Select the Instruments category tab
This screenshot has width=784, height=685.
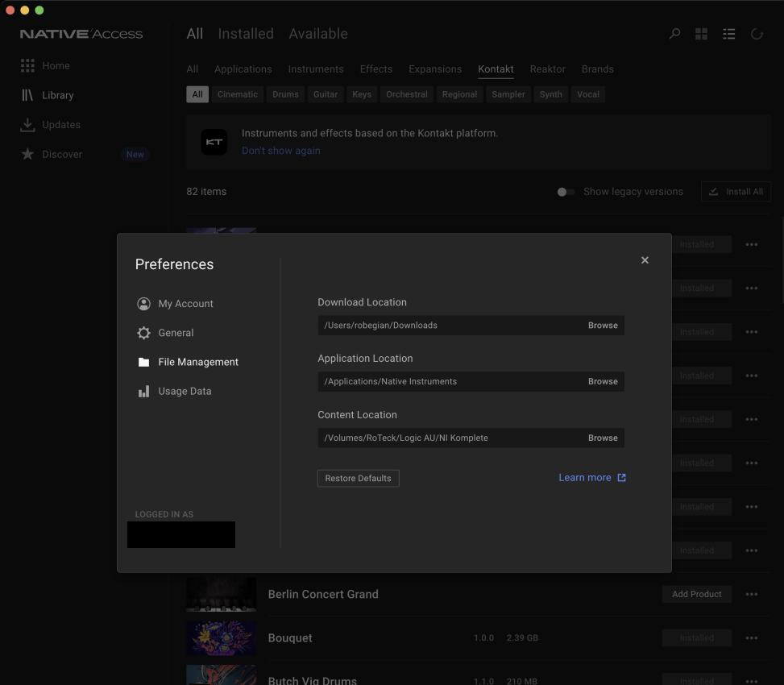tap(316, 69)
